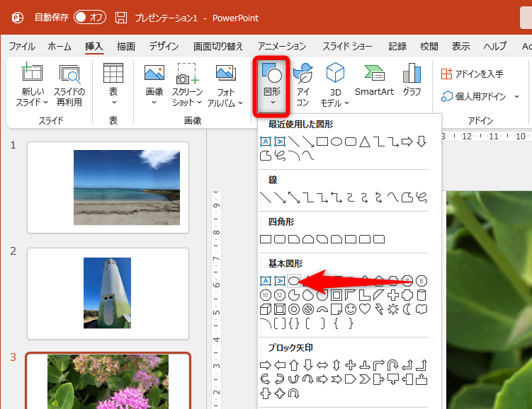Choose right arrow in 最近使用した図形
Screen dimensions: 532x409
[407, 142]
